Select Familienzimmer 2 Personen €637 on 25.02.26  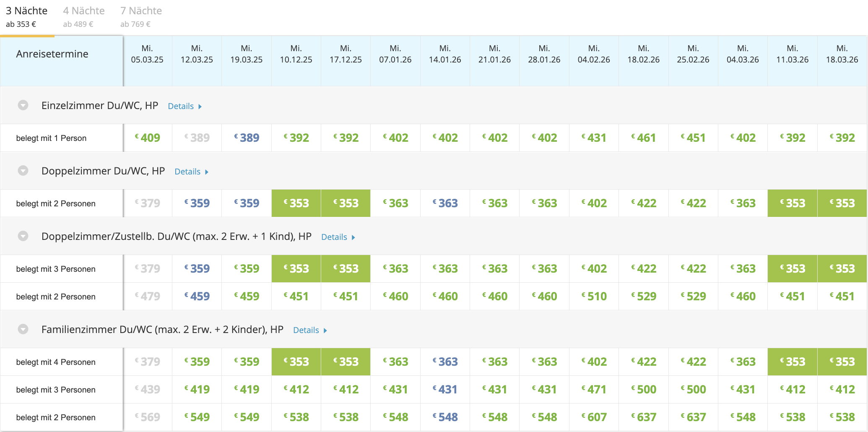[x=693, y=417]
